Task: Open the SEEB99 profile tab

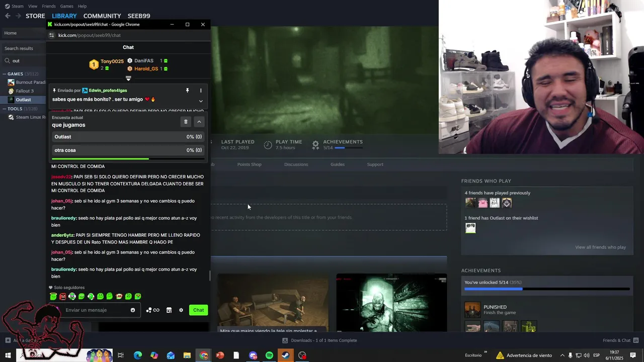Action: coord(139,16)
